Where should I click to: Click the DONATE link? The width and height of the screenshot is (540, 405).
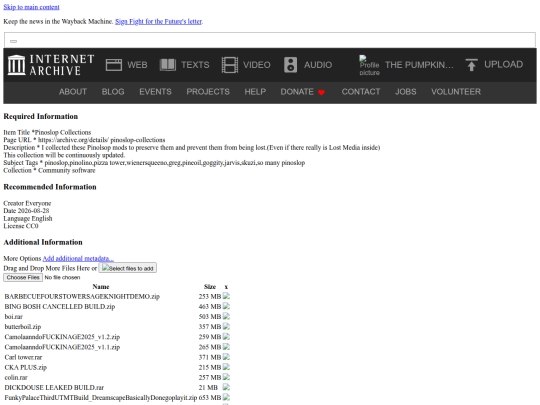pyautogui.click(x=297, y=92)
